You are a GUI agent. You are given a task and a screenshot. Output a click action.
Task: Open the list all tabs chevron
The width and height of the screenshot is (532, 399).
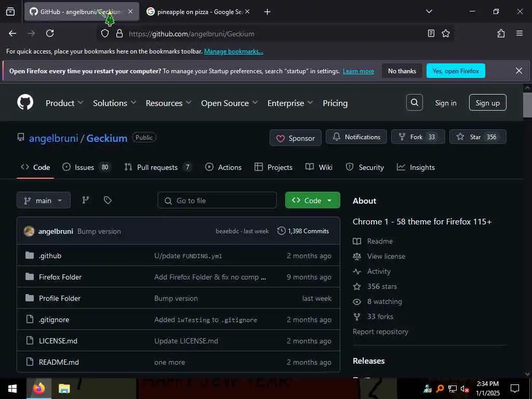[429, 11]
